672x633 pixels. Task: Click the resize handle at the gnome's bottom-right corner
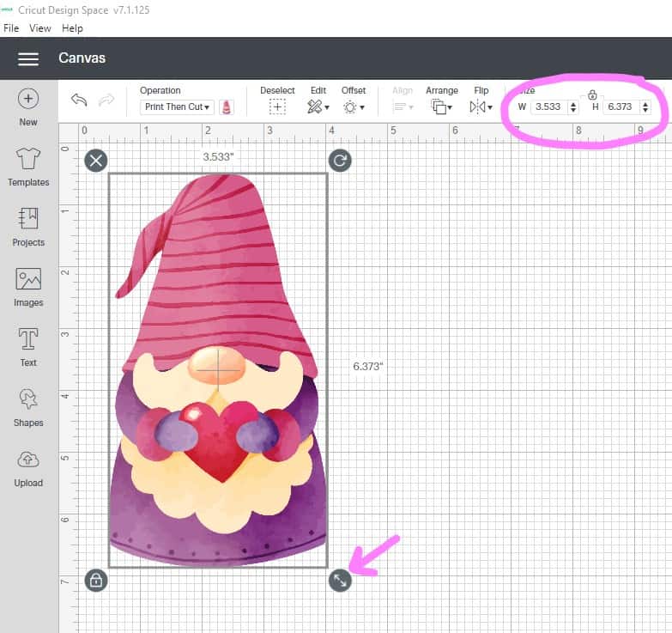[x=340, y=581]
